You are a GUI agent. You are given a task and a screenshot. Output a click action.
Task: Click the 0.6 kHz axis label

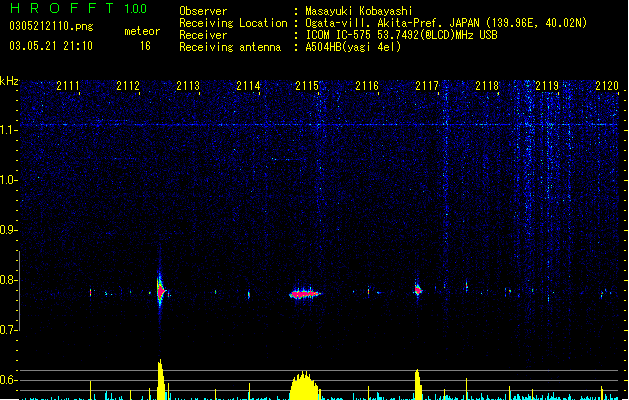[x=8, y=380]
